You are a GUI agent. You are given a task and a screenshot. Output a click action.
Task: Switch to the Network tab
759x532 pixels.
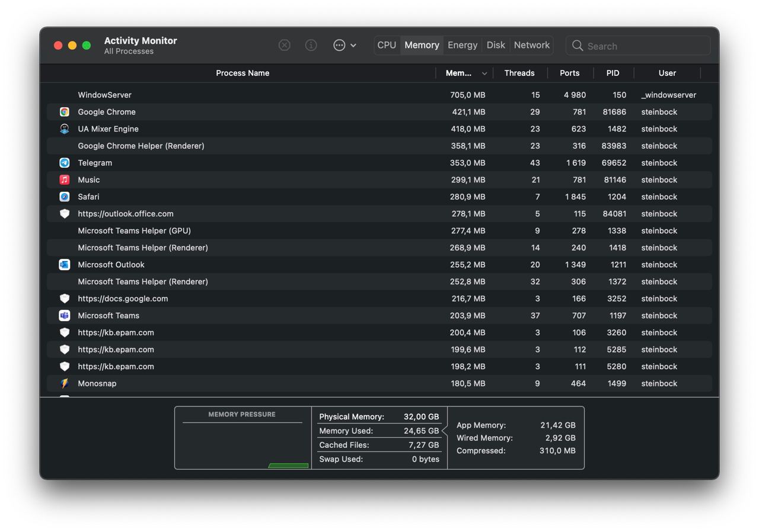pos(532,45)
